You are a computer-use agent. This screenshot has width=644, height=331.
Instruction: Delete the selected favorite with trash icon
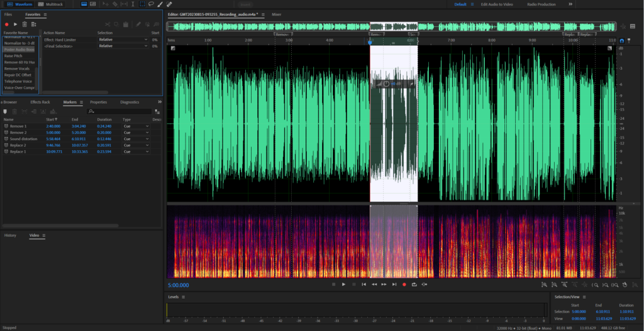click(x=25, y=24)
